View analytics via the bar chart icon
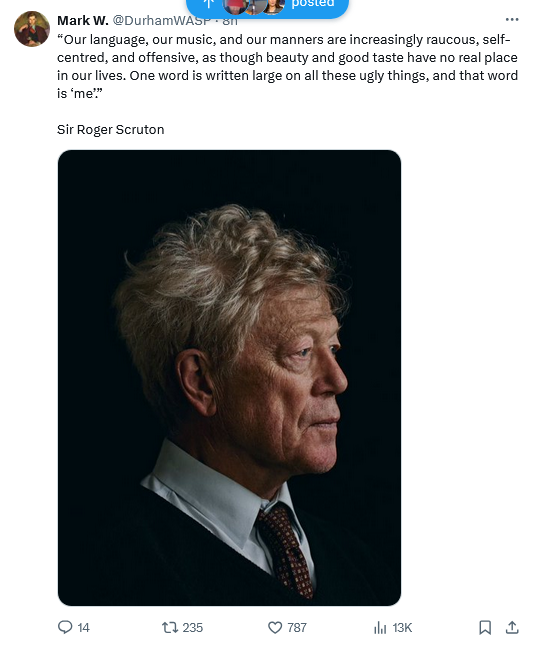This screenshot has height=647, width=534. pos(380,628)
